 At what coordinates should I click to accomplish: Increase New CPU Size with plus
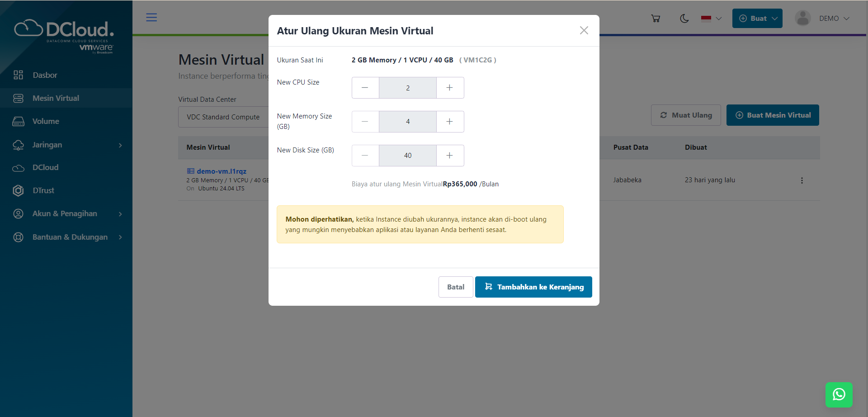[x=450, y=88]
